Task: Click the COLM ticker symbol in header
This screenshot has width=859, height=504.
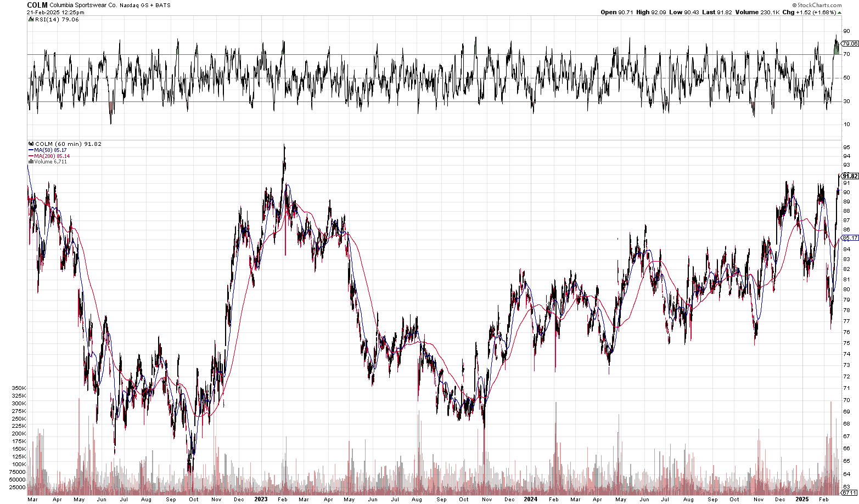Action: pyautogui.click(x=37, y=5)
